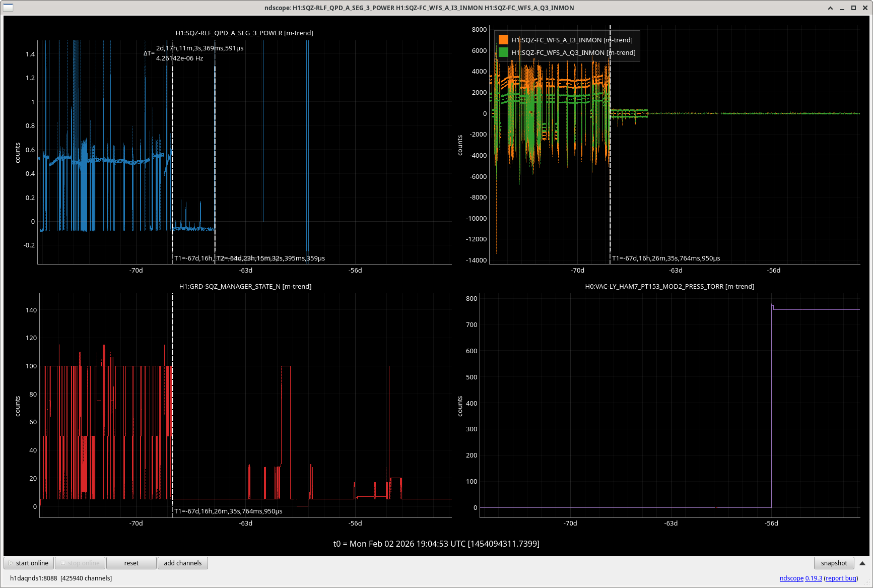873x588 pixels.
Task: Expand the panel with the triangle beside snapshot
Action: pos(862,563)
